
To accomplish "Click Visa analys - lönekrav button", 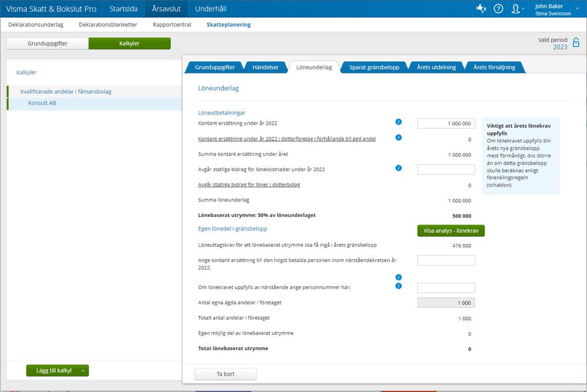I will click(x=451, y=231).
